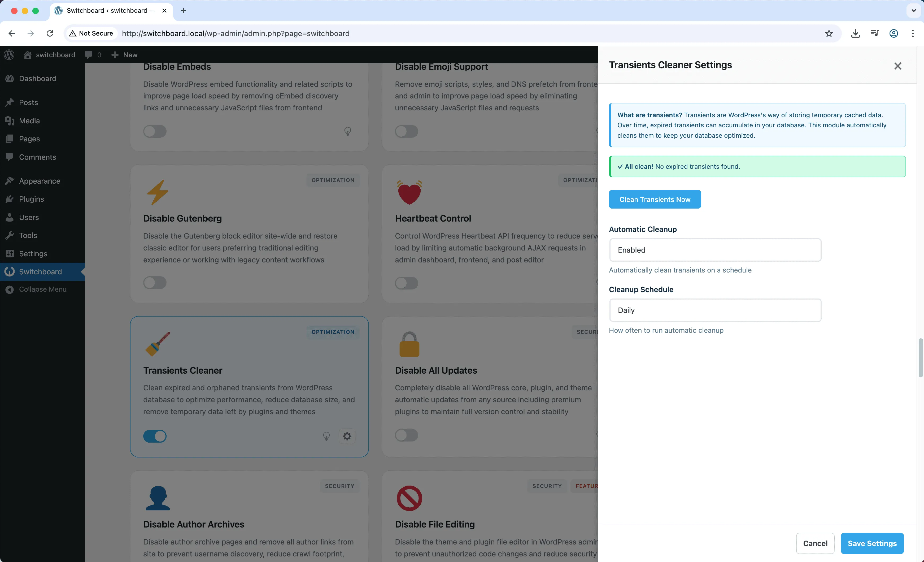Viewport: 924px width, 562px height.
Task: Turn off the Transients Cleaner toggle
Action: [x=155, y=436]
